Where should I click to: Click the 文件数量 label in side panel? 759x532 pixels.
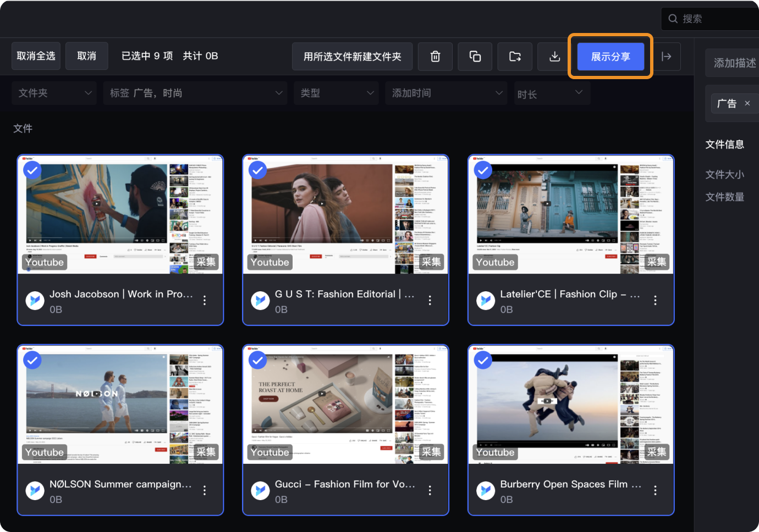pos(725,197)
